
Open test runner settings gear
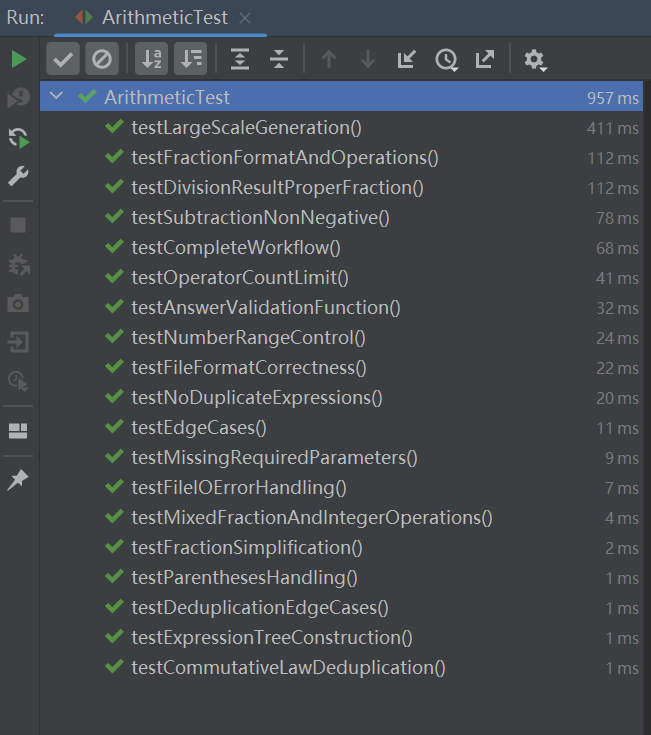535,60
